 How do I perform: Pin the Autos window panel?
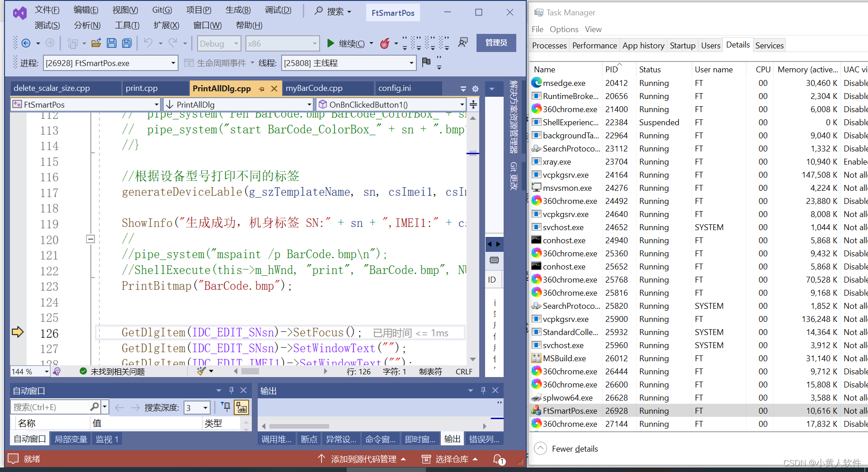[231, 390]
